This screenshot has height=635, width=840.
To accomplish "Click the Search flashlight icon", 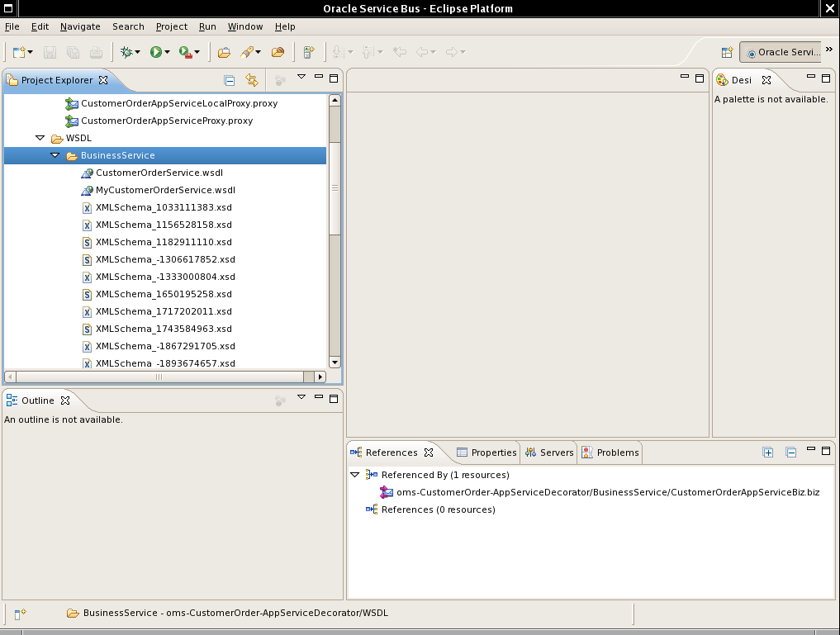I will [x=247, y=52].
